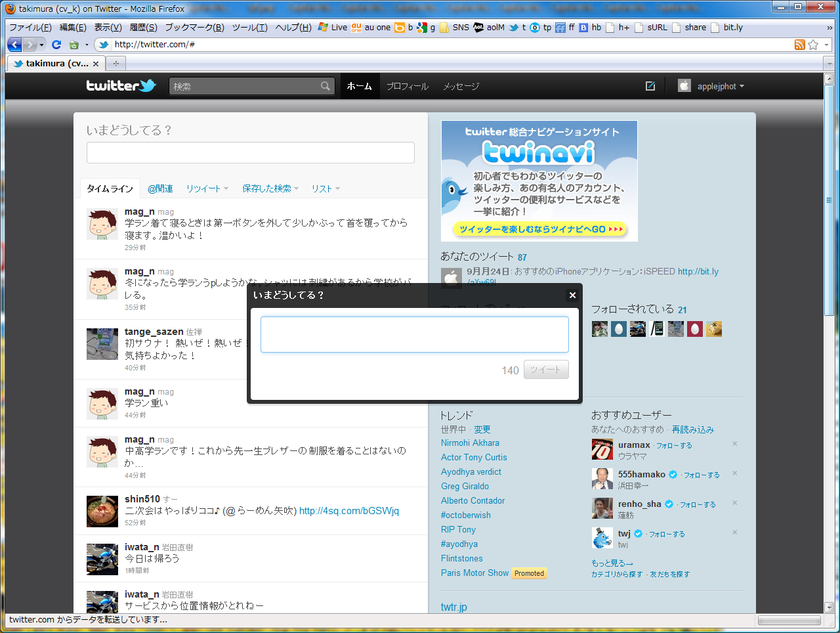Click the RSS feed icon in address bar
Viewport: 840px width, 633px height.
[x=800, y=45]
